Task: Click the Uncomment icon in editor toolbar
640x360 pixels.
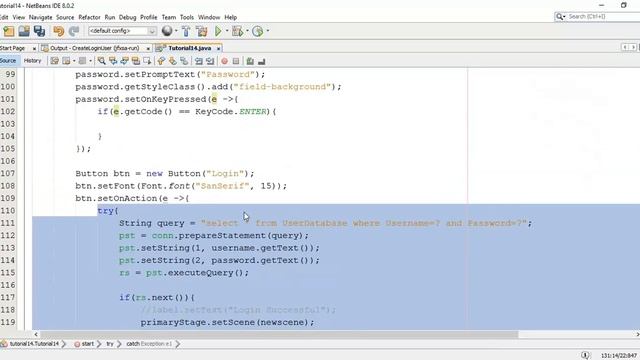Action: (262, 61)
